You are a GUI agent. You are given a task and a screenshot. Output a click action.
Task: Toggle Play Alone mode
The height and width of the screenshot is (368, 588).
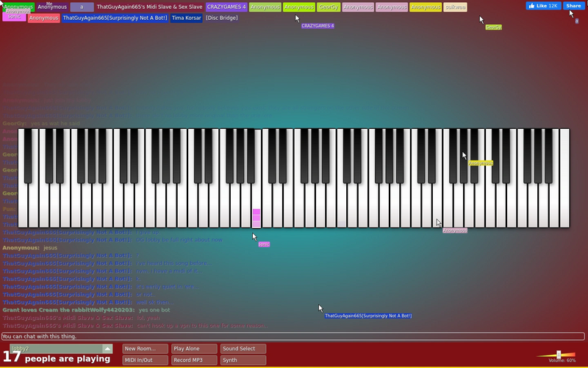tap(194, 349)
